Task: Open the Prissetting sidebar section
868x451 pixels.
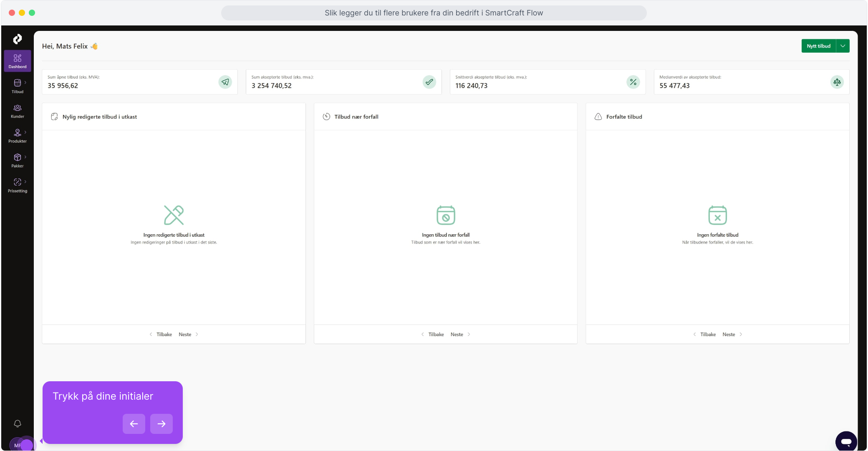Action: 18,185
